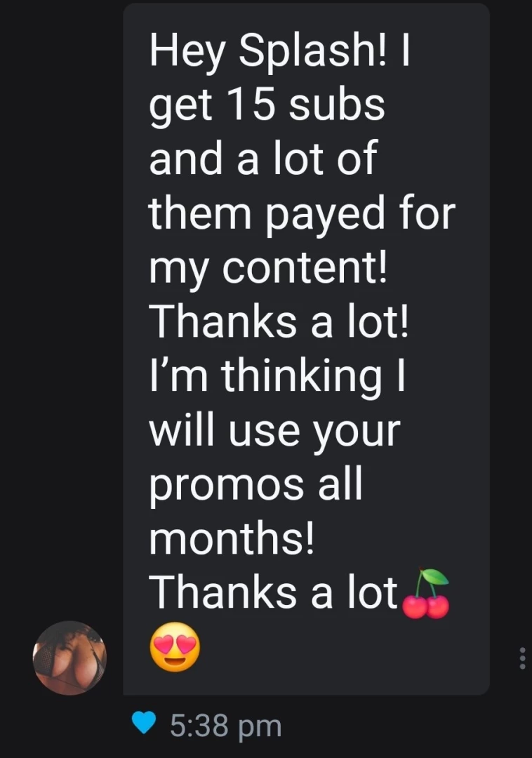Image resolution: width=532 pixels, height=758 pixels.
Task: Click the "and a lot of" line
Action: click(x=263, y=159)
